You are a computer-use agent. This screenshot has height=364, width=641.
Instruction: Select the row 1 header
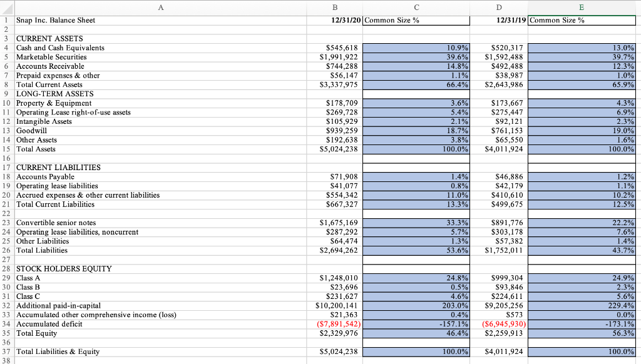point(7,21)
